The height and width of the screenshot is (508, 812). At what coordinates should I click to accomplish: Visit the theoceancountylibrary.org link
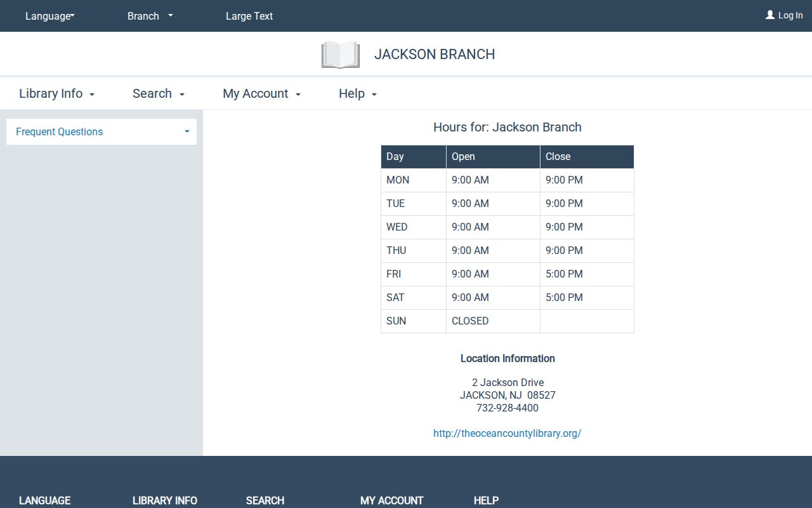pos(507,433)
